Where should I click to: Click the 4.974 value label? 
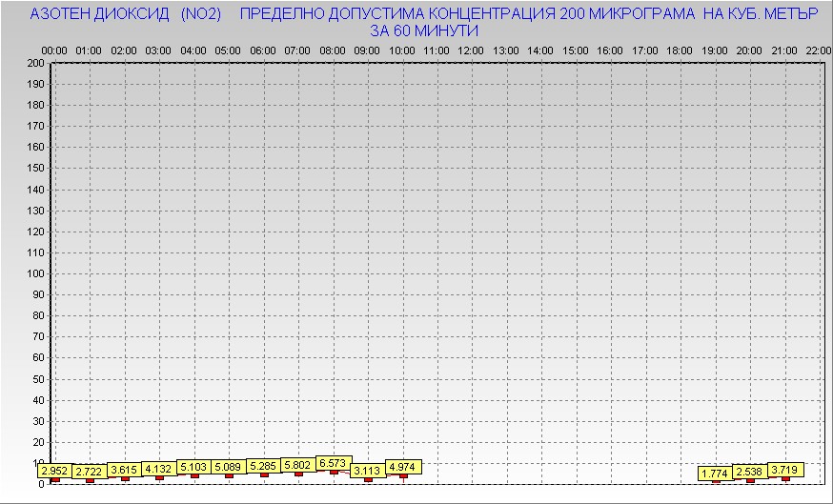click(x=402, y=467)
